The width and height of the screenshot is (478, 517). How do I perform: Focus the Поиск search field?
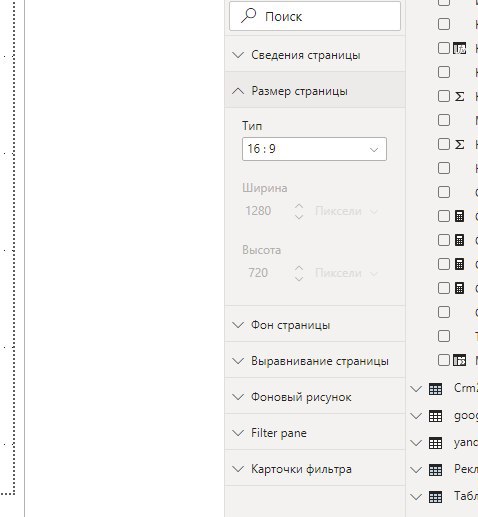click(x=315, y=16)
